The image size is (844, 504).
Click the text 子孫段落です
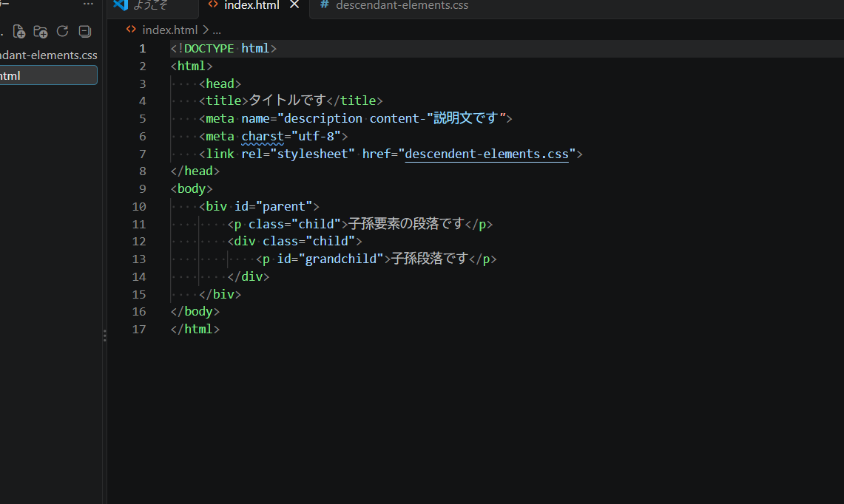point(430,259)
